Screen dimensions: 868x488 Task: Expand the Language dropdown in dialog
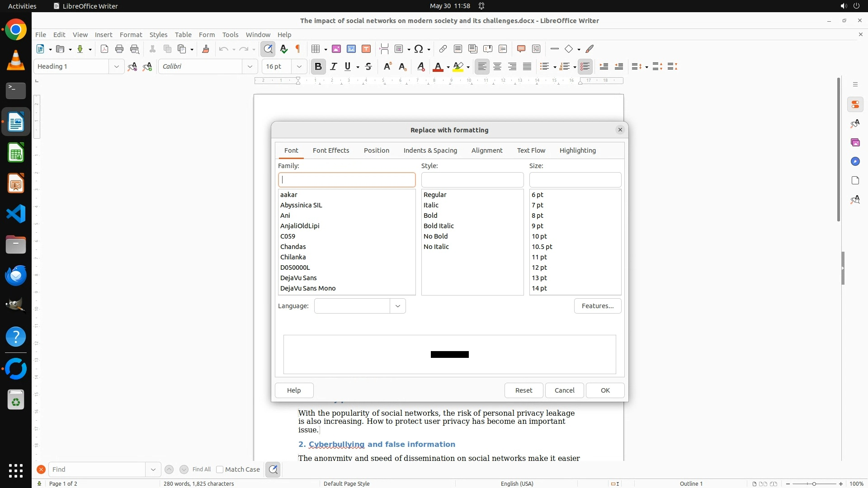(397, 306)
